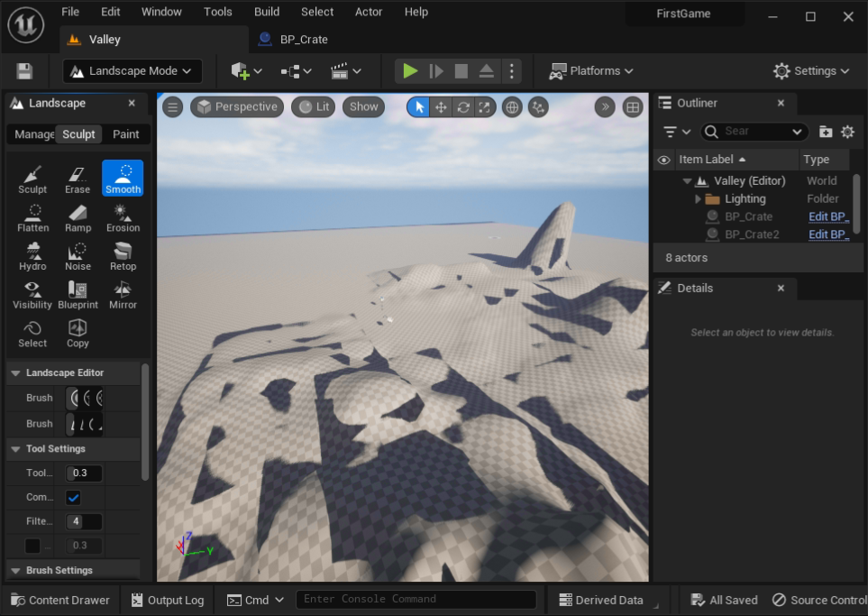Collapse the Landscape Editor section
The height and width of the screenshot is (616, 868).
tap(15, 372)
